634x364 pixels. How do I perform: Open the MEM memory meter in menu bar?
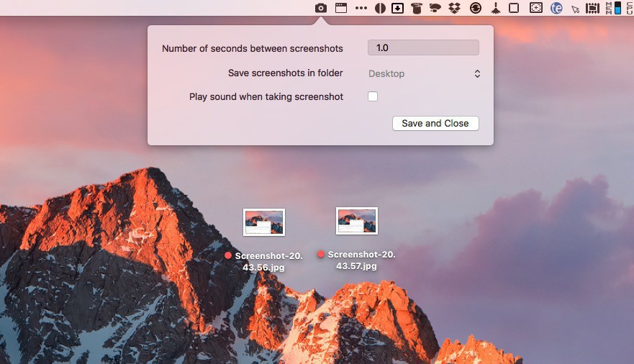click(613, 8)
